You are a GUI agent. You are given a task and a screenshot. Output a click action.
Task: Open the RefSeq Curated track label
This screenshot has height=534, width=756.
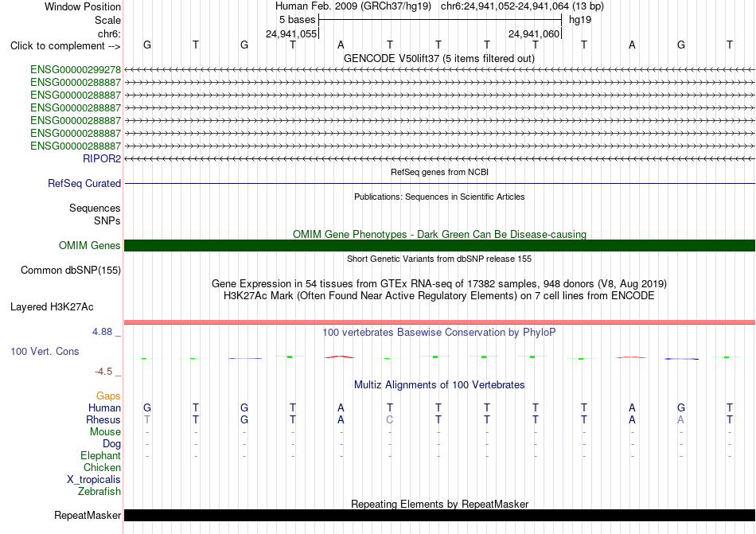pyautogui.click(x=84, y=183)
